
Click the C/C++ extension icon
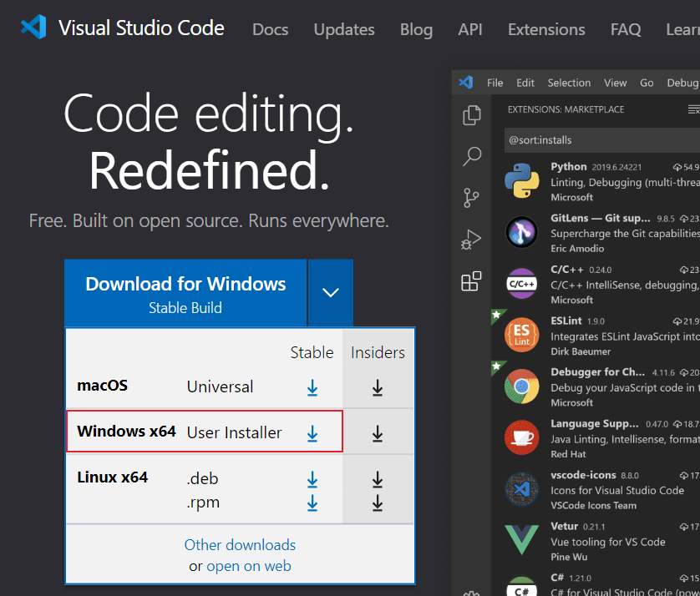[x=521, y=284]
